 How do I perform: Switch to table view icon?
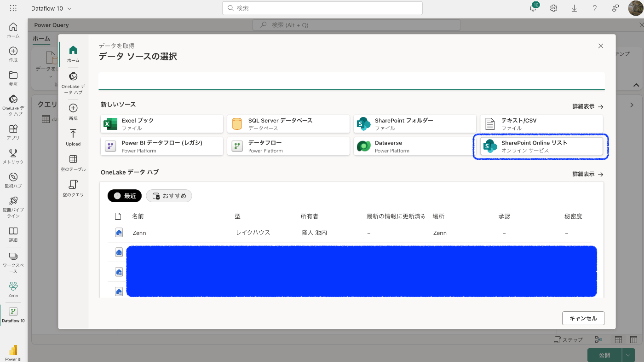click(618, 339)
